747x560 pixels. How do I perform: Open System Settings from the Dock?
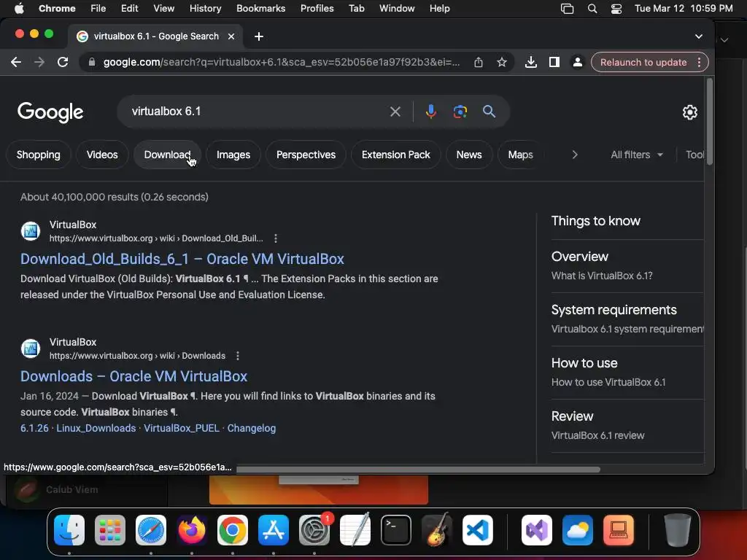[x=314, y=530]
